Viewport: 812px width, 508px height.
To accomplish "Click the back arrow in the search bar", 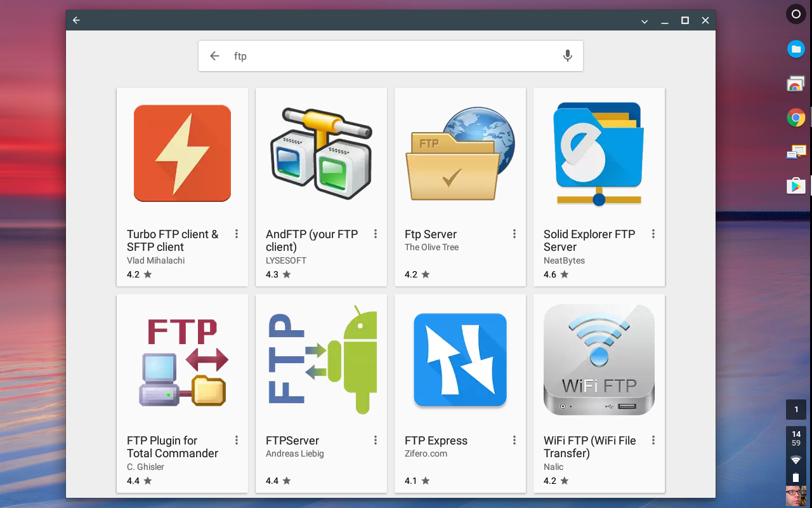I will click(x=214, y=56).
